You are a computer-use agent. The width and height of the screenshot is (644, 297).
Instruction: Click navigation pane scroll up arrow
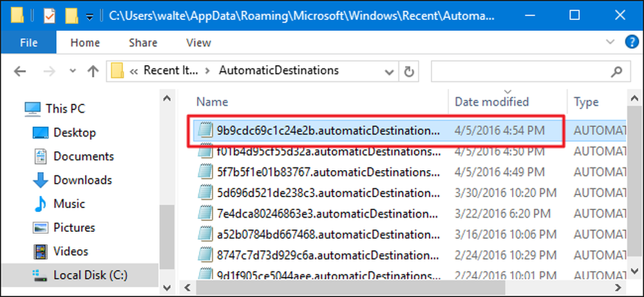[166, 98]
